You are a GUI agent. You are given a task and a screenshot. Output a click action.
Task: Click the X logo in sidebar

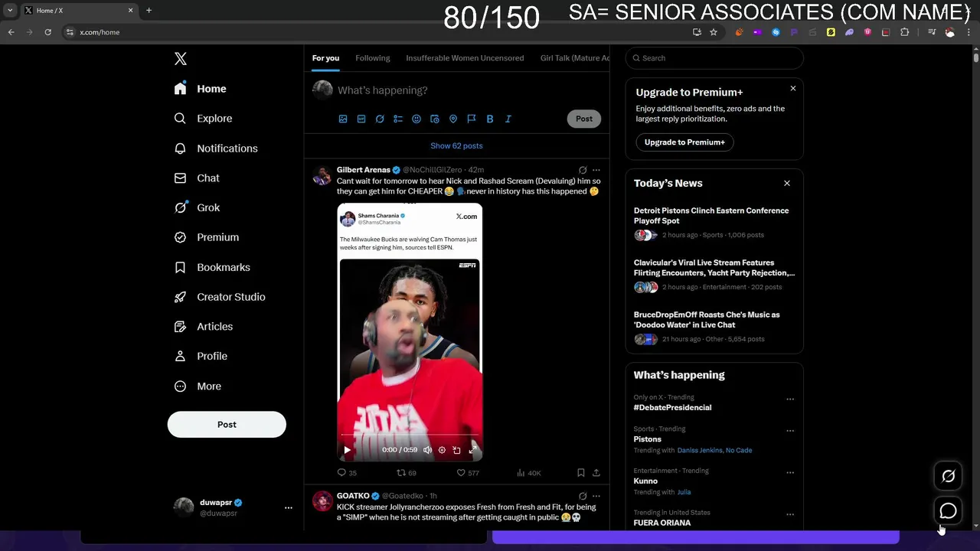pyautogui.click(x=180, y=59)
